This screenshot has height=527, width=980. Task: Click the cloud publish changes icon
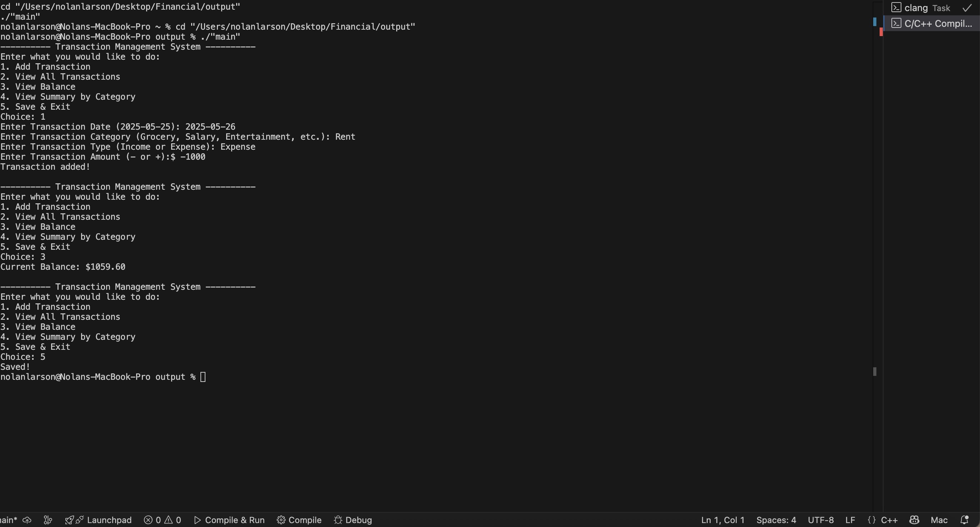point(27,520)
